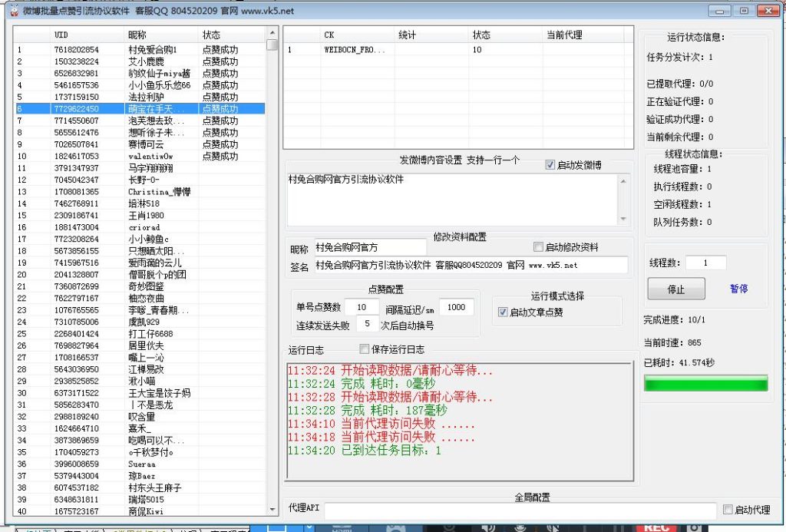Image resolution: width=786 pixels, height=532 pixels.
Task: Click the green progress bar
Action: 705,383
